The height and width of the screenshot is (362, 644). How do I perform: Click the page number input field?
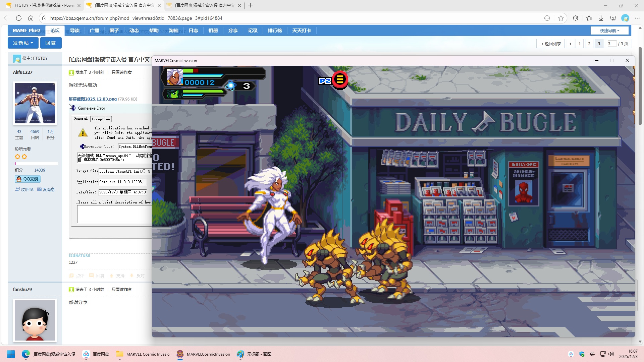tap(612, 44)
